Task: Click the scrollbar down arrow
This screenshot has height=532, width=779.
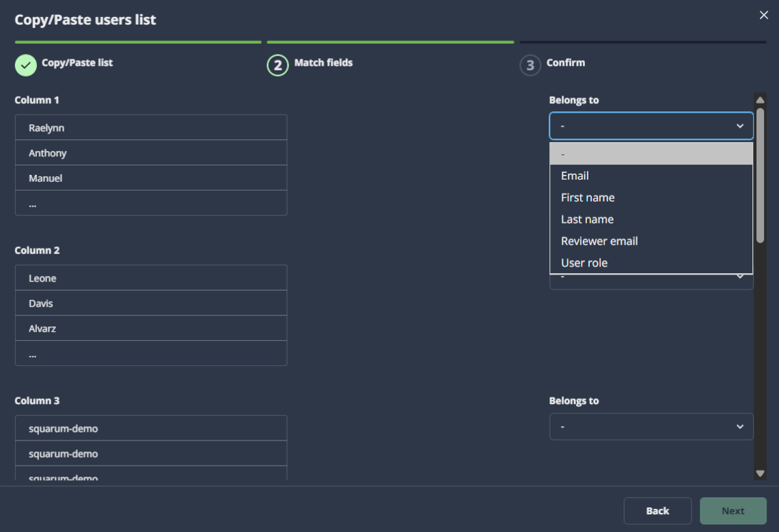Action: click(x=760, y=473)
